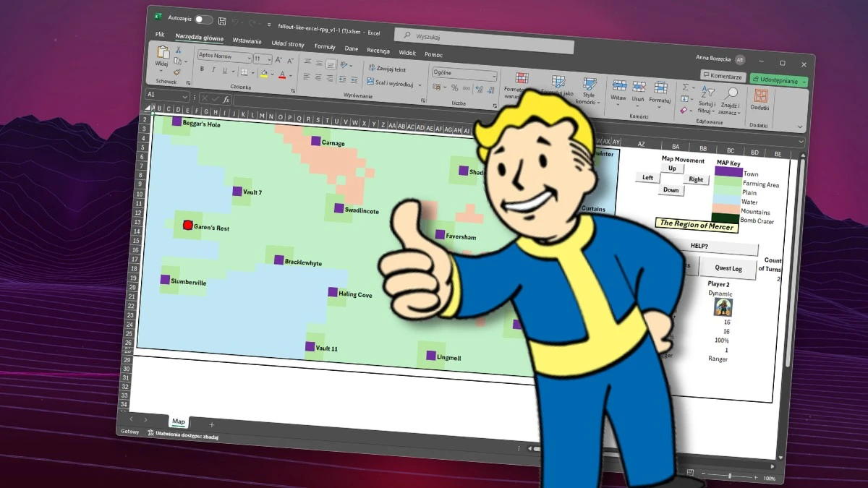Switch to the Formuły ribbon tab
Viewport: 868px width, 488px height.
(324, 47)
